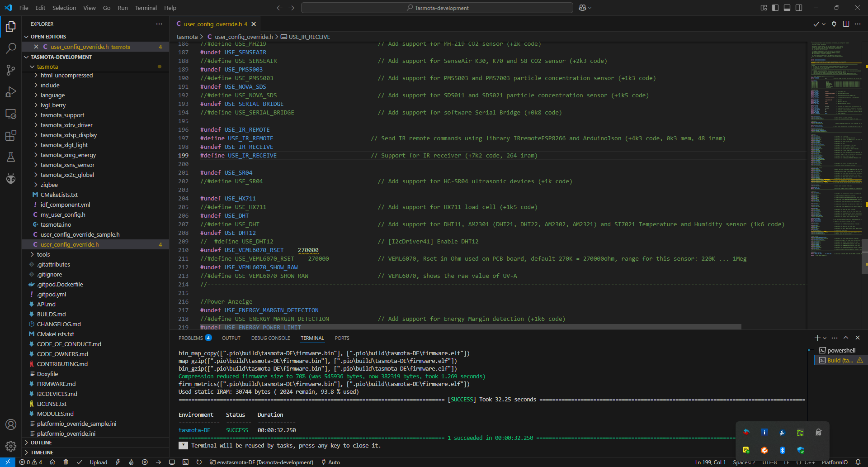Viewport: 868px width, 467px height.
Task: Open the Help menu
Action: pos(170,8)
